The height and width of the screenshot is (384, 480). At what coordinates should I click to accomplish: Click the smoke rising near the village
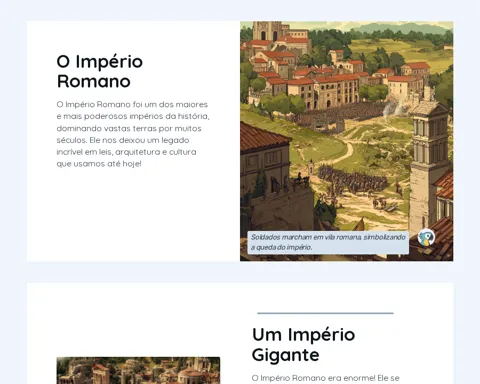pos(393,107)
